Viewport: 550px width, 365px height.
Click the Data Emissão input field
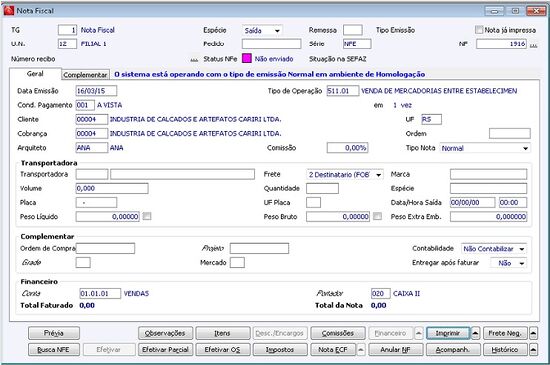(x=96, y=91)
